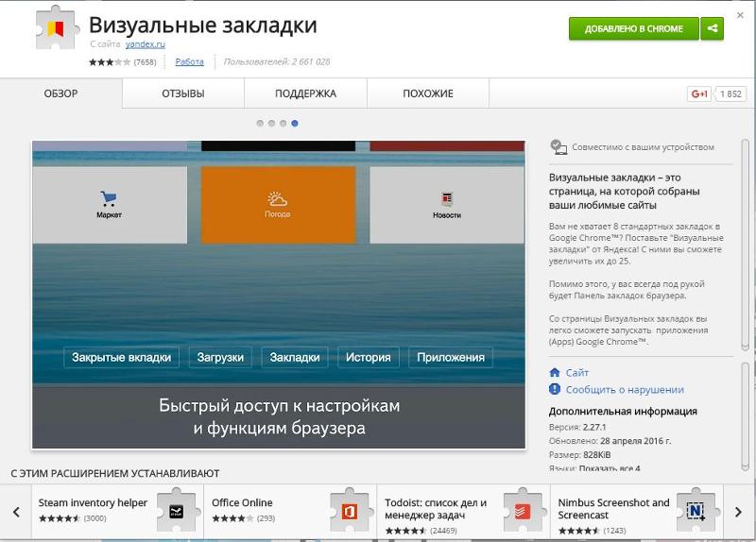
Task: Click the share icon beside the green button
Action: pyautogui.click(x=713, y=28)
